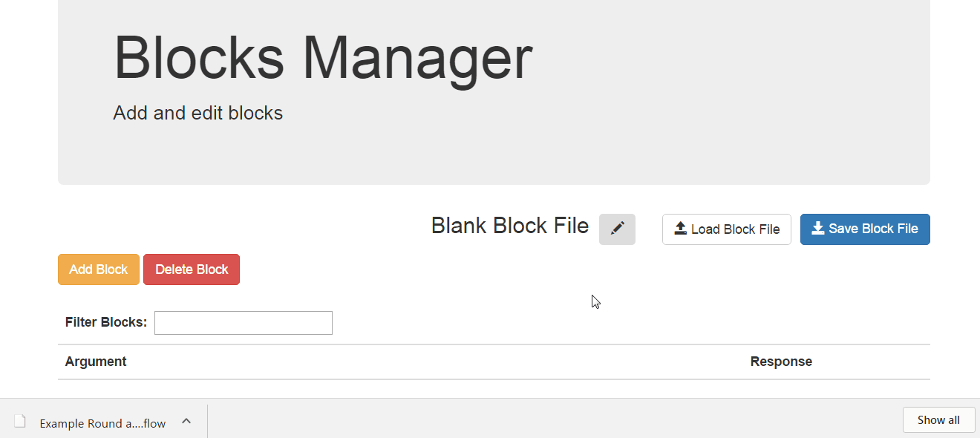Focus the Filter Blocks text field
This screenshot has width=980, height=438.
244,323
